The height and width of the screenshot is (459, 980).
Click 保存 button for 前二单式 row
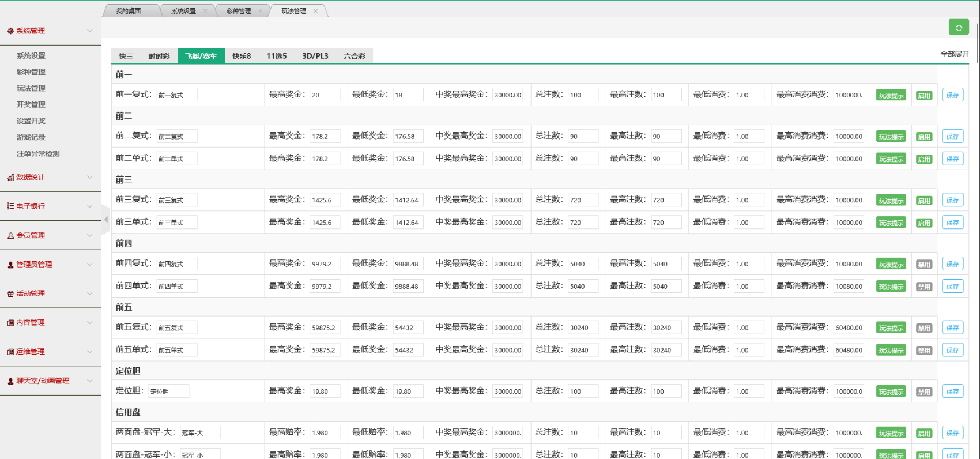pyautogui.click(x=952, y=159)
